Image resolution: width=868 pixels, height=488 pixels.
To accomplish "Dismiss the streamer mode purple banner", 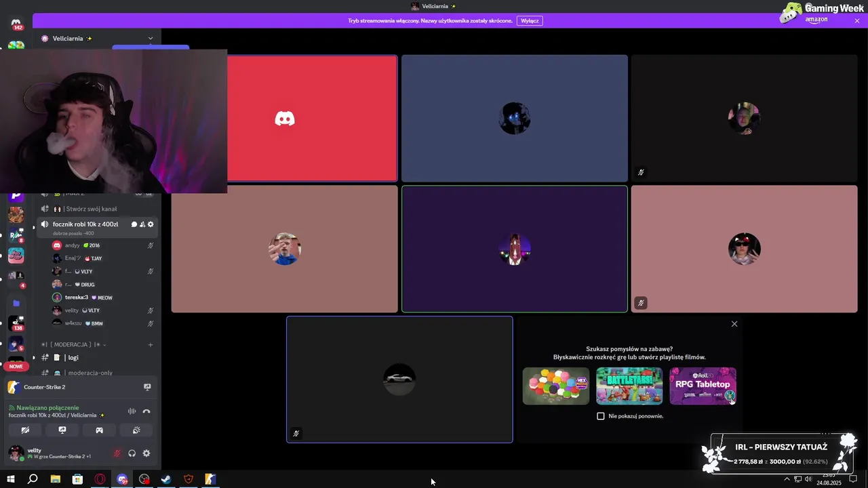I will click(857, 21).
